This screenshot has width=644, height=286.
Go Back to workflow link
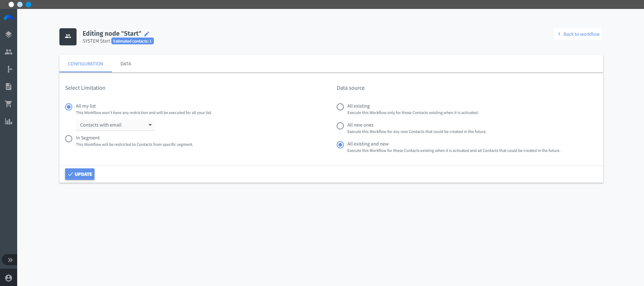pyautogui.click(x=578, y=34)
